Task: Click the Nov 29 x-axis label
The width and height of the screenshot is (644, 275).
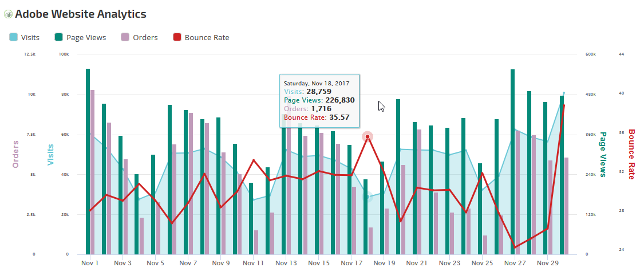Action: coord(547,264)
